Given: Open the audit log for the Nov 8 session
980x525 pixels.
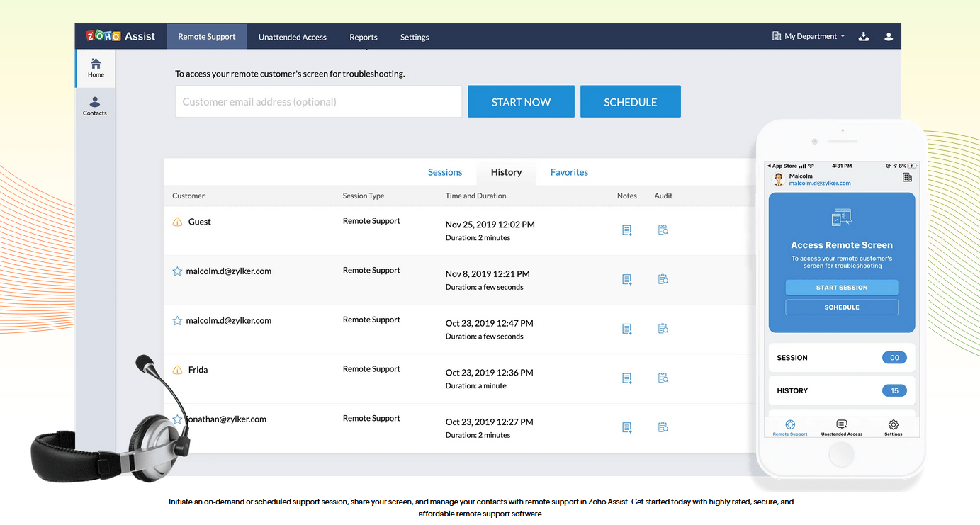Looking at the screenshot, I should (x=663, y=279).
